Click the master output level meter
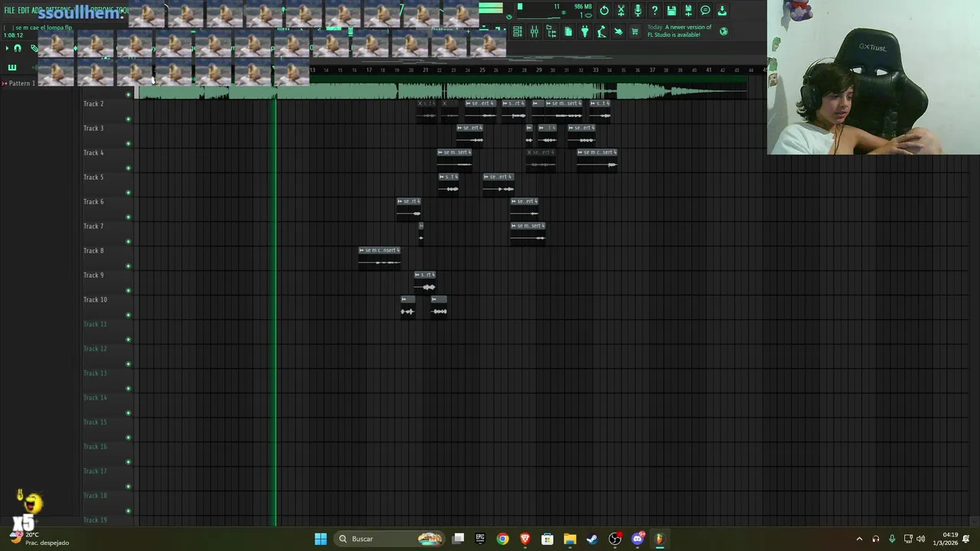Screen dimensions: 980x551 click(491, 9)
